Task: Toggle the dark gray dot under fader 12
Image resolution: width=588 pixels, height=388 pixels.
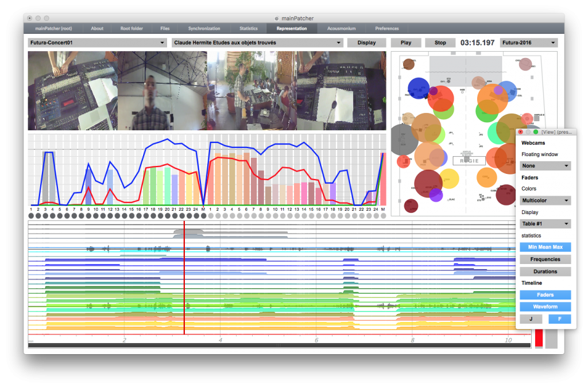Action: pos(110,216)
